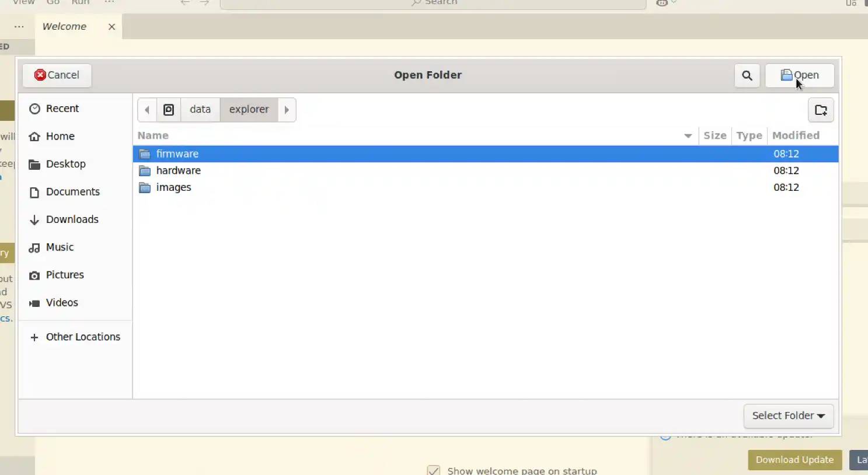
Task: Click the Downloads arrow icon
Action: point(34,220)
